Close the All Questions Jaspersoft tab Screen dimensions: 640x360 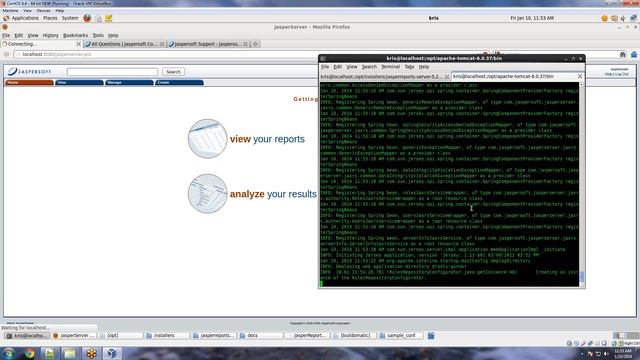162,44
